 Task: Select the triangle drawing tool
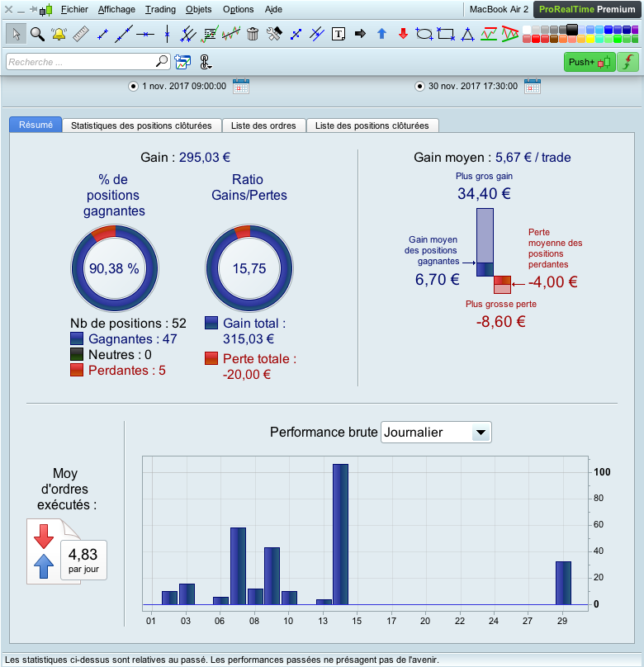(x=467, y=34)
